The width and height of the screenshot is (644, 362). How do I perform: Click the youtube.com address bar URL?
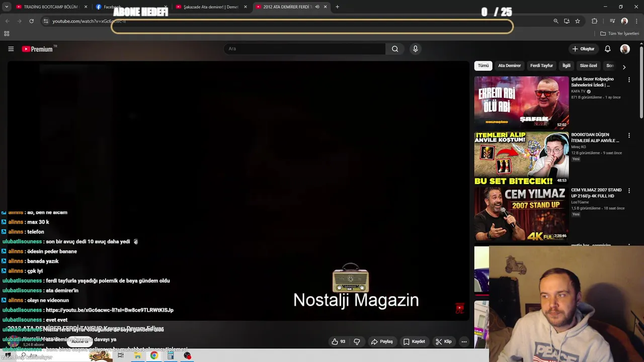[x=89, y=21]
